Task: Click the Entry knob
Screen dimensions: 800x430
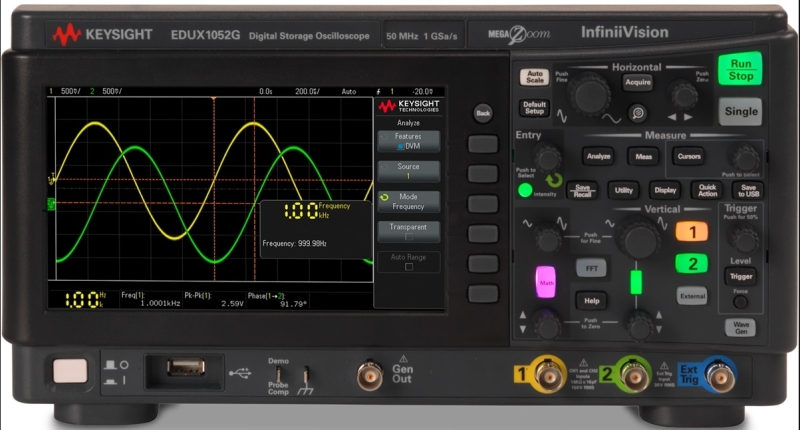Action: pos(547,157)
